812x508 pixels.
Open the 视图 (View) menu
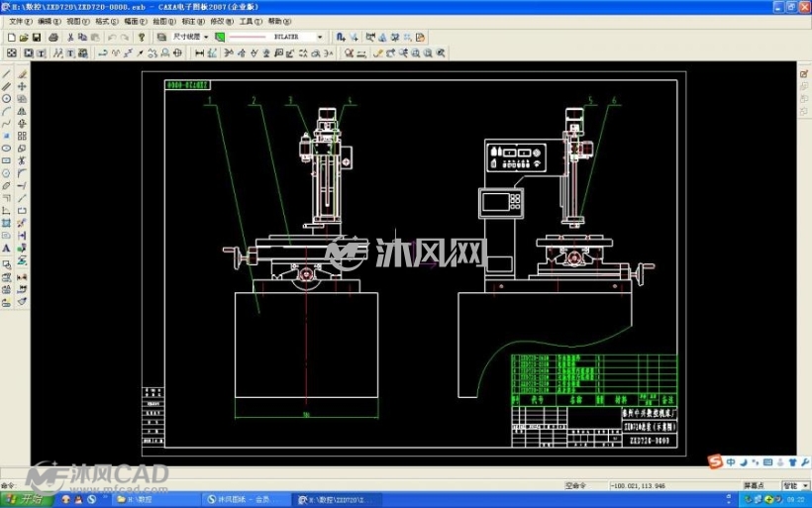click(x=77, y=21)
